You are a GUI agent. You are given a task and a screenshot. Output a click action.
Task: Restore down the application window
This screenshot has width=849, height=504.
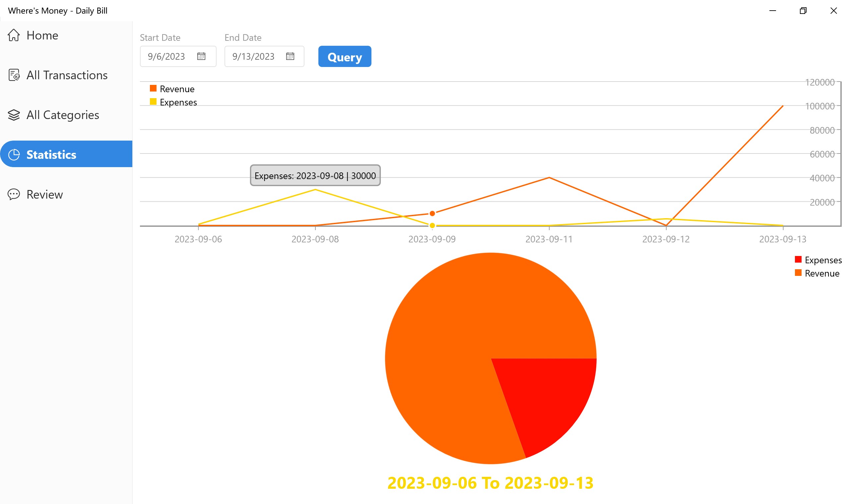click(803, 11)
